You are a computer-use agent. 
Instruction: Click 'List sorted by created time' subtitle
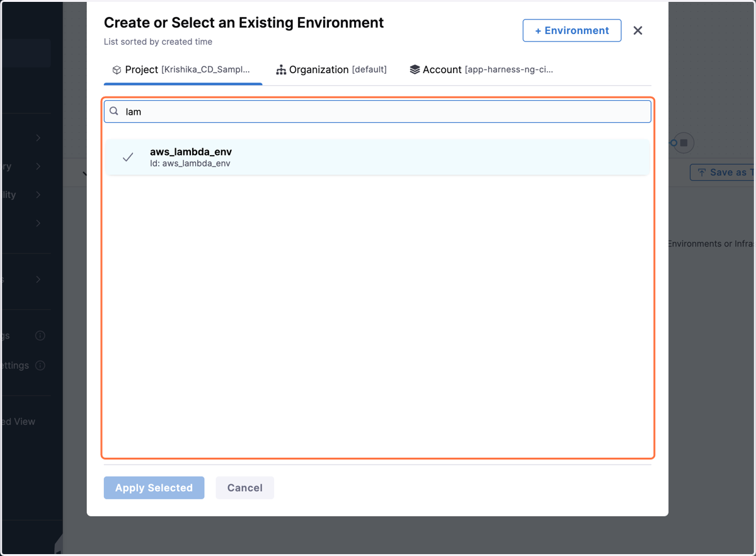(158, 42)
